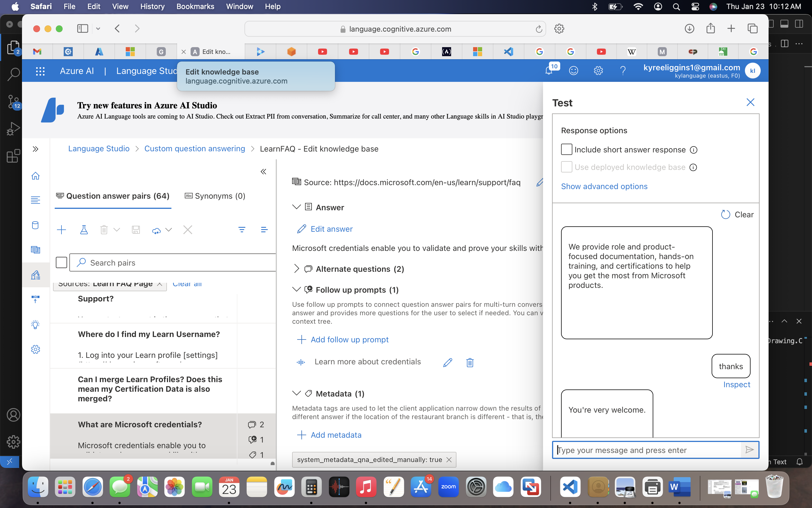Open the Window menu in menu bar

pos(240,6)
